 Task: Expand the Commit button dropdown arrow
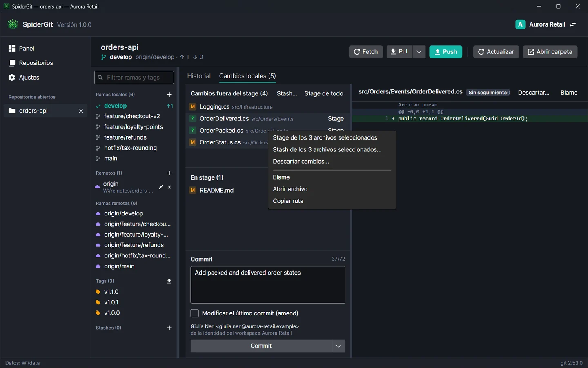point(339,346)
